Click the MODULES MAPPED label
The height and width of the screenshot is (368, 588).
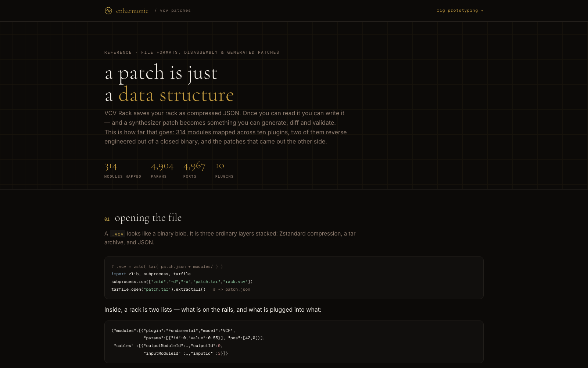pos(123,177)
